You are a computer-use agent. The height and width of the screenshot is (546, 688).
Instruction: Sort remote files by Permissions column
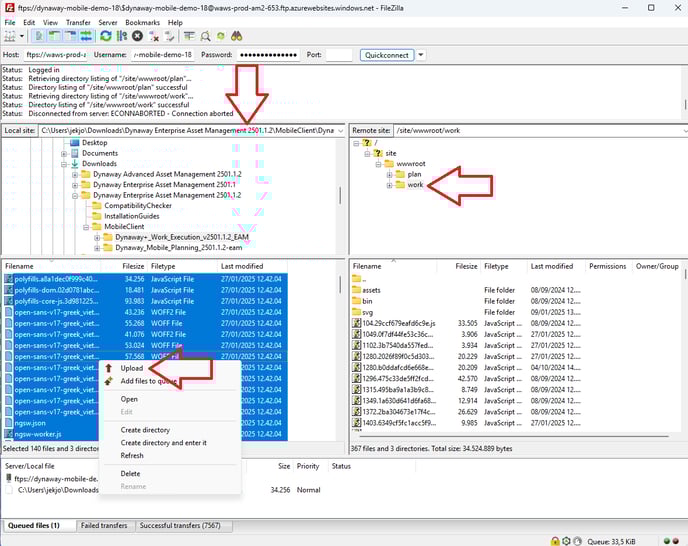coord(607,266)
